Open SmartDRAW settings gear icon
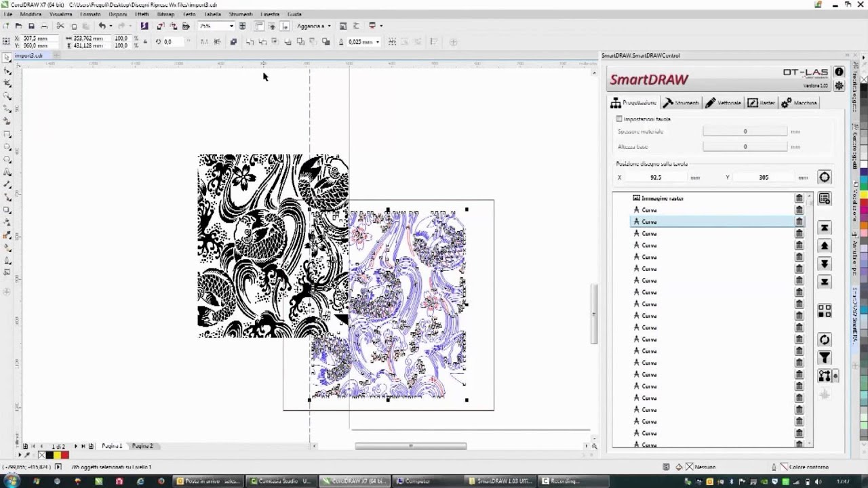The width and height of the screenshot is (868, 488). tap(839, 85)
